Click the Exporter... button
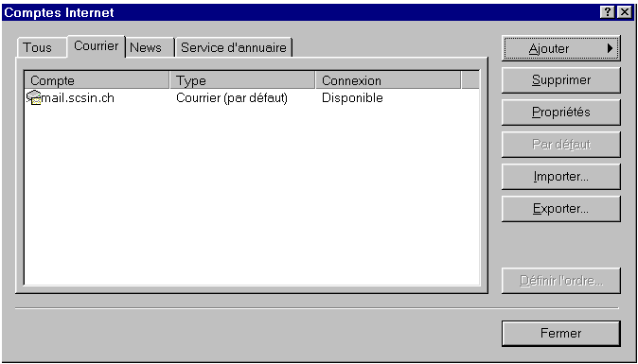 pos(560,209)
